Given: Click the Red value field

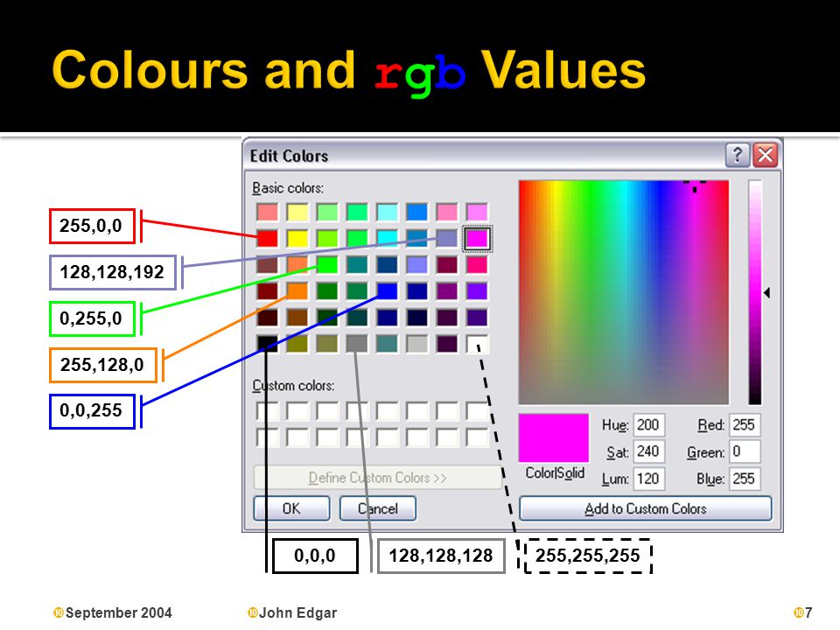Looking at the screenshot, I should (x=745, y=425).
